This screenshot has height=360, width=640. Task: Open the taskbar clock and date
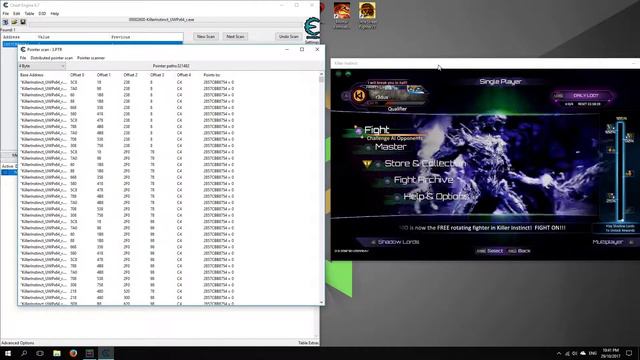pyautogui.click(x=611, y=353)
